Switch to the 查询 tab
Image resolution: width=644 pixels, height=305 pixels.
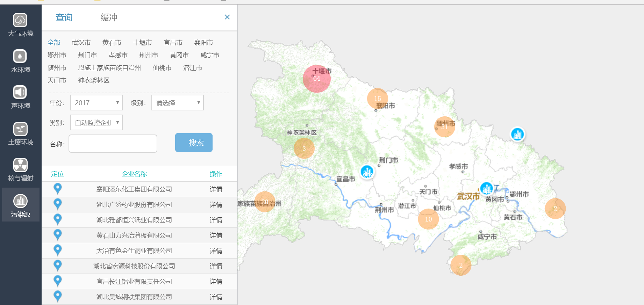pos(64,17)
